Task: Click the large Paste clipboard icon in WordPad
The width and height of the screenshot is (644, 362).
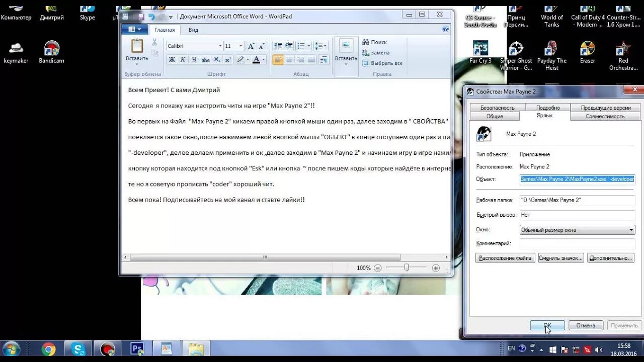Action: pos(137,46)
